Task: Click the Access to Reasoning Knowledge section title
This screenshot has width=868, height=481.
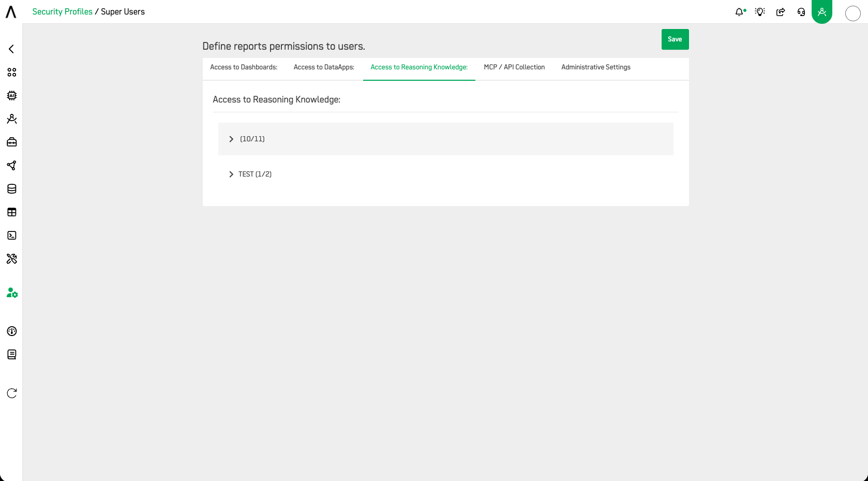Action: click(277, 99)
